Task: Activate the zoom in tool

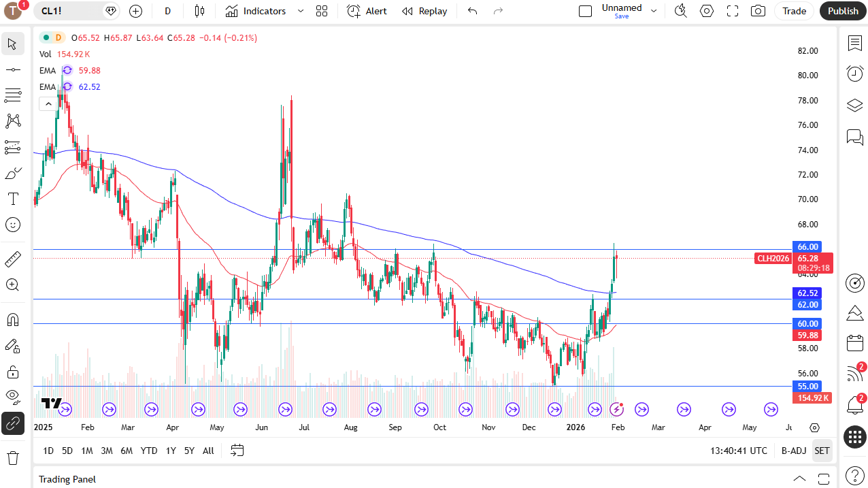Action: tap(12, 285)
